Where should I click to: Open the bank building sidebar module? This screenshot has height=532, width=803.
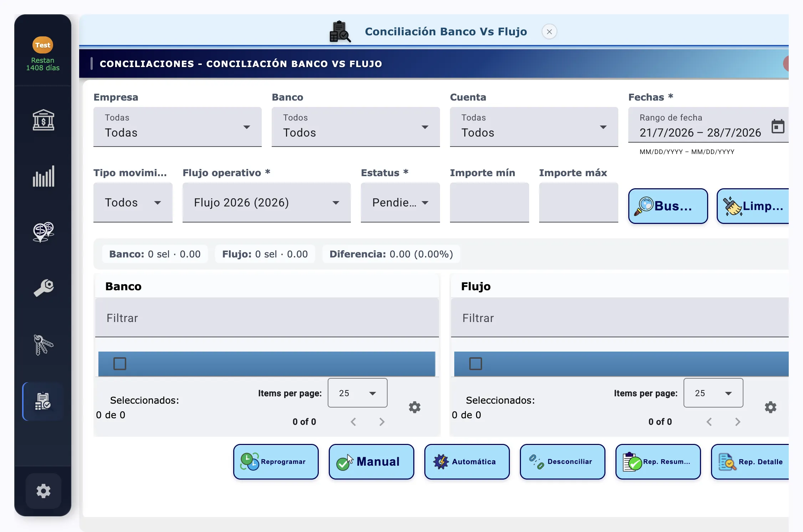pos(43,120)
